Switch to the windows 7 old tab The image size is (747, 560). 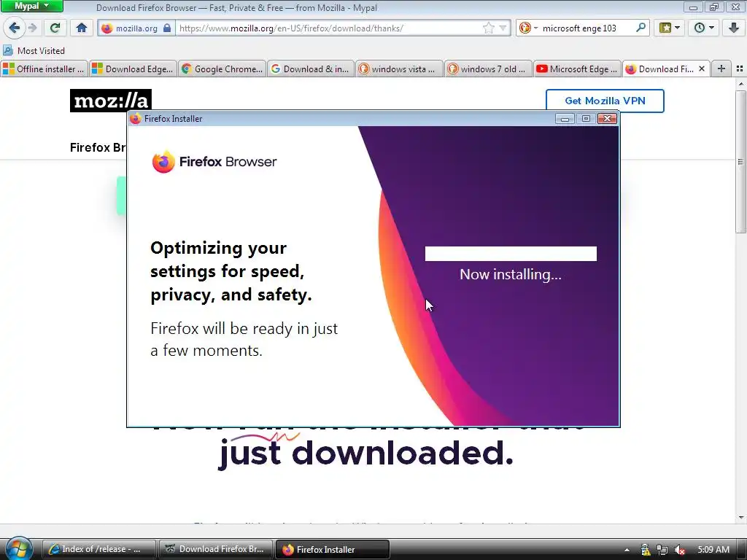click(x=488, y=69)
